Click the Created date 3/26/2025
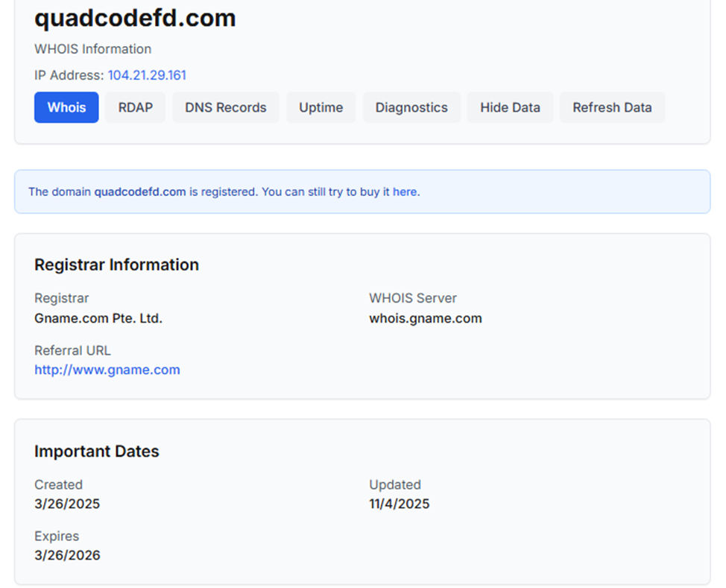This screenshot has width=726, height=588. [x=67, y=504]
